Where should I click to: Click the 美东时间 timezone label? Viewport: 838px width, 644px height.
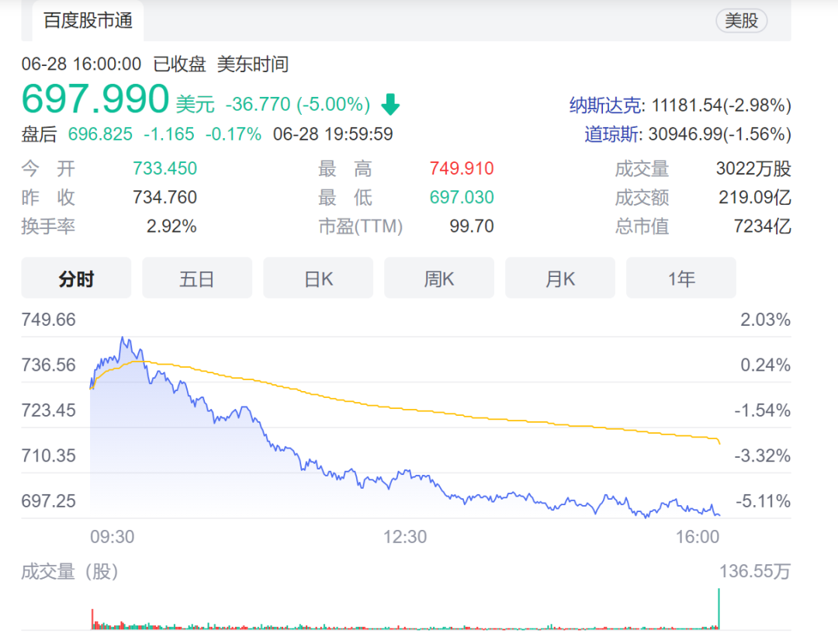(x=253, y=64)
